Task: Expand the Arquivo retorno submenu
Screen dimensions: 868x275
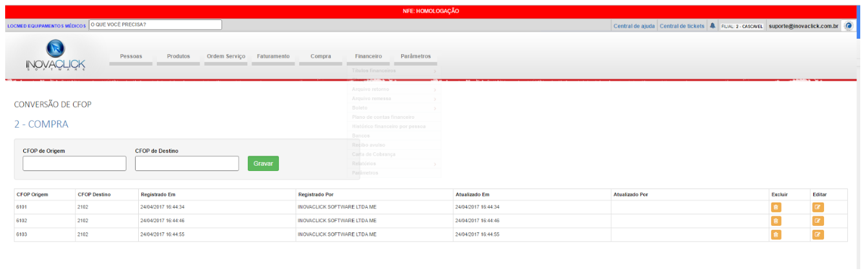Action: 394,89
